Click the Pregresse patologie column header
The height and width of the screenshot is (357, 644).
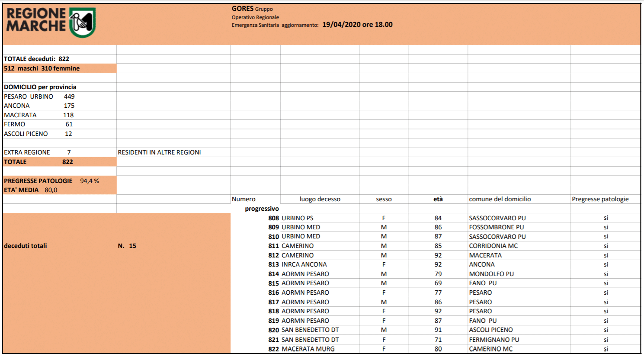[600, 199]
